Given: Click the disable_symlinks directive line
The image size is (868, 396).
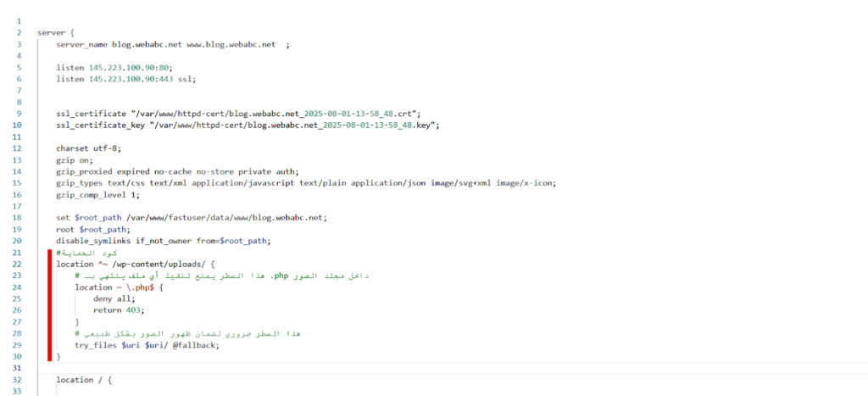Looking at the screenshot, I should [x=163, y=241].
